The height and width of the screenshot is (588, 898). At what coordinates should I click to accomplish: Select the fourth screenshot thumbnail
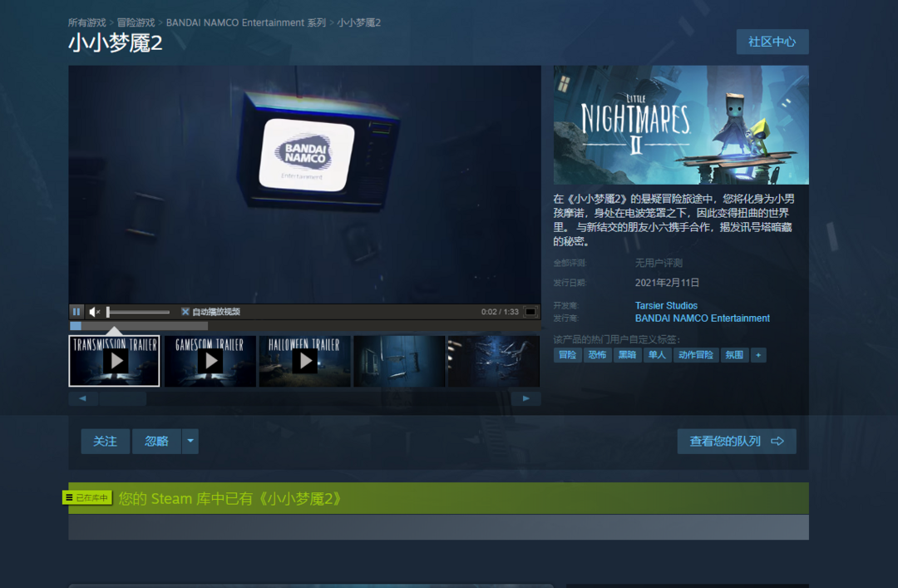pos(399,361)
